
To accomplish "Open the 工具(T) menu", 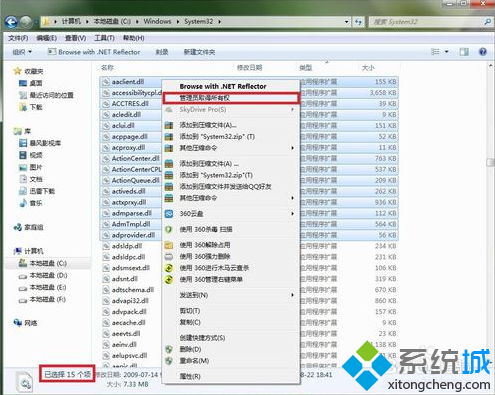I will [x=104, y=38].
